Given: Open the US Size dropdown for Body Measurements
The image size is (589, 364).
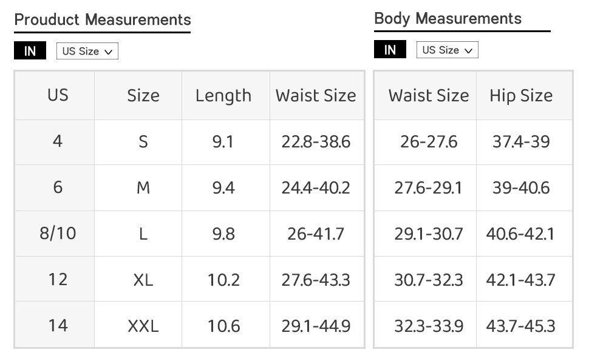Looking at the screenshot, I should 447,50.
